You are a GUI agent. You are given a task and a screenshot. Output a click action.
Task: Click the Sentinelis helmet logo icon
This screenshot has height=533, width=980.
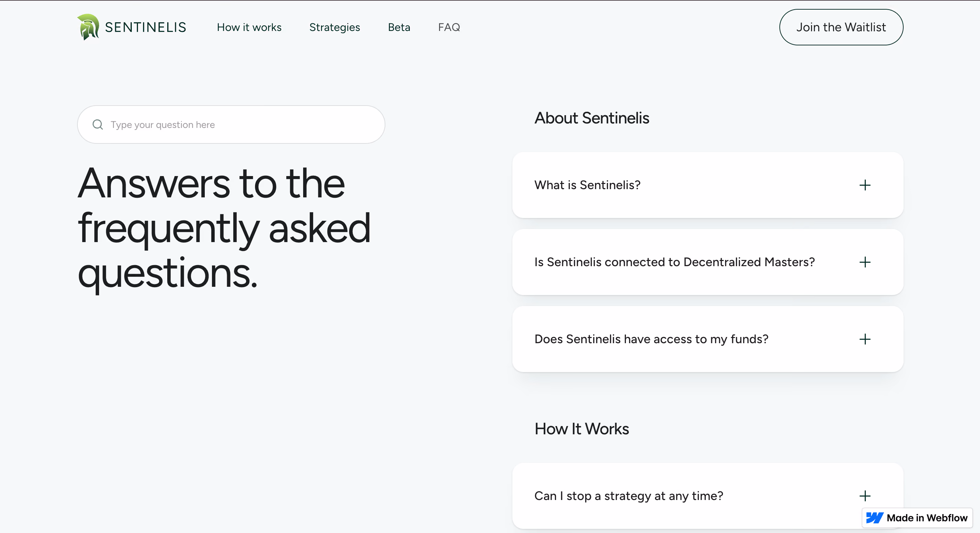click(x=88, y=27)
